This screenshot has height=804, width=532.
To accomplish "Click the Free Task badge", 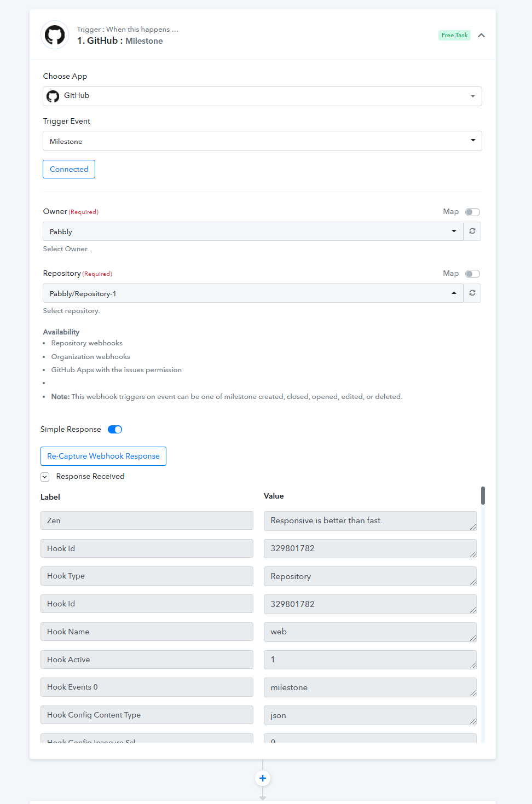I will pyautogui.click(x=454, y=35).
